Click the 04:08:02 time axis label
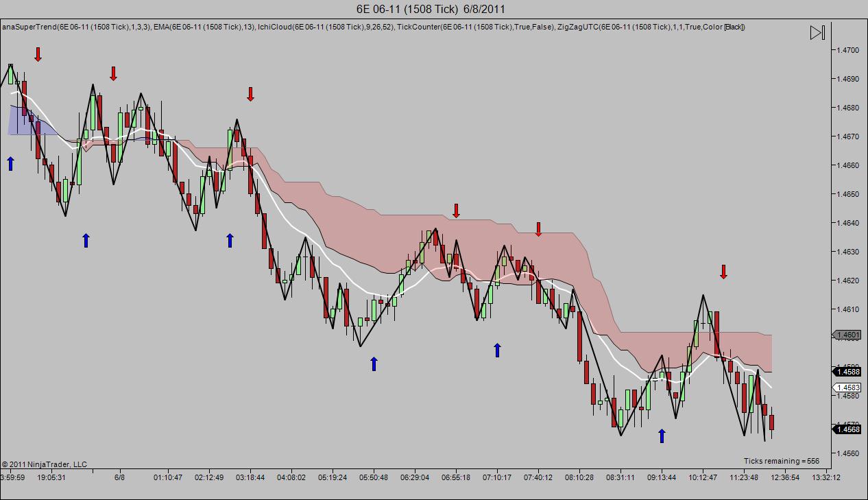Screen dimensions: 868x500 (291, 477)
